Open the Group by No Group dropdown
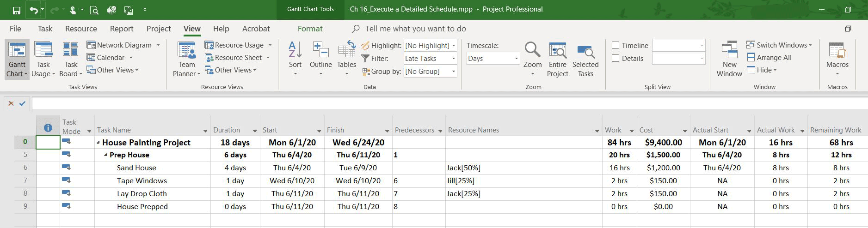The height and width of the screenshot is (228, 868). (430, 71)
